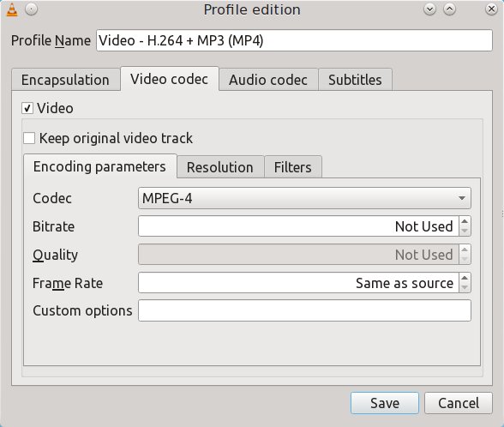Click the Save button
Image resolution: width=504 pixels, height=427 pixels.
pyautogui.click(x=385, y=403)
